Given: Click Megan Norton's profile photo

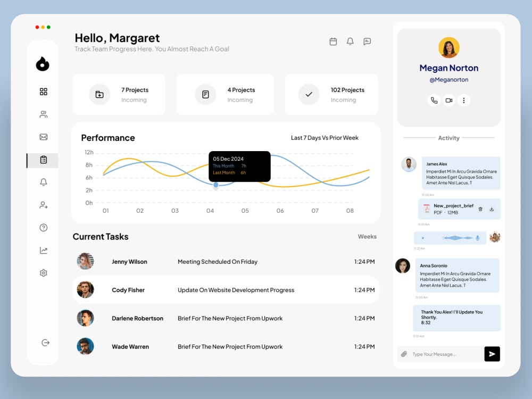Looking at the screenshot, I should click(449, 47).
